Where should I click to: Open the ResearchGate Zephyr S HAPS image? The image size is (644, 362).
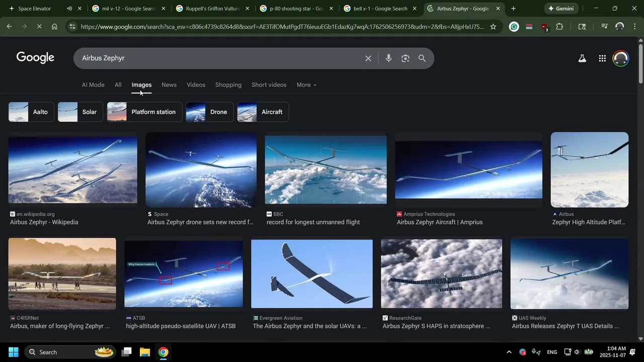tap(442, 274)
